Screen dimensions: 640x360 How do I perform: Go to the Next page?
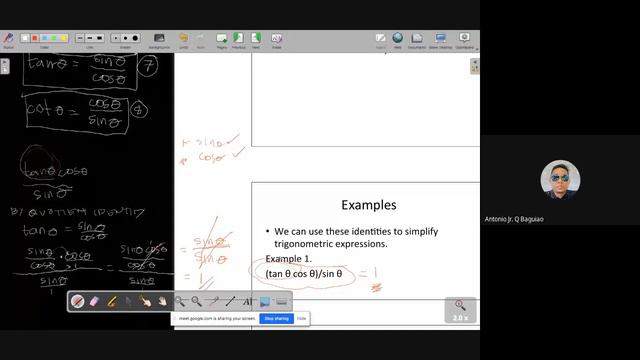tap(256, 40)
